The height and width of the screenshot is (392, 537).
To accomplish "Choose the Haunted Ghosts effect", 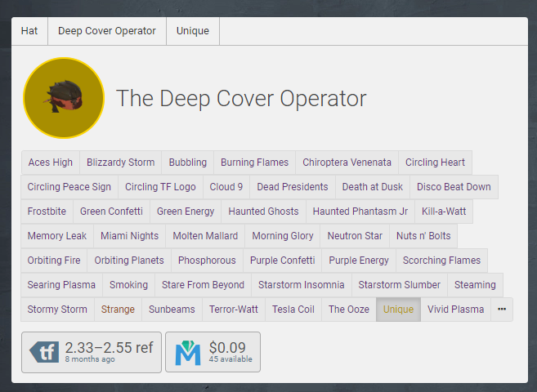I will (263, 212).
